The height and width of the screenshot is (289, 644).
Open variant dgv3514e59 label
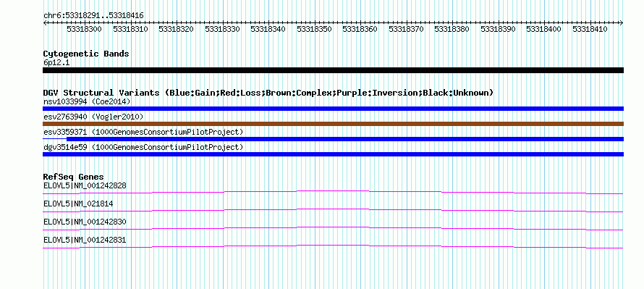pyautogui.click(x=143, y=147)
